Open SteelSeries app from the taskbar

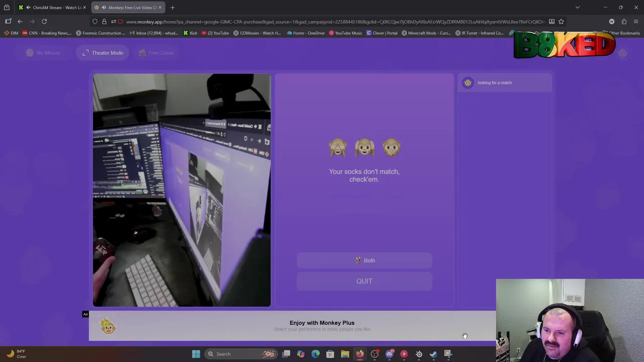(x=419, y=354)
